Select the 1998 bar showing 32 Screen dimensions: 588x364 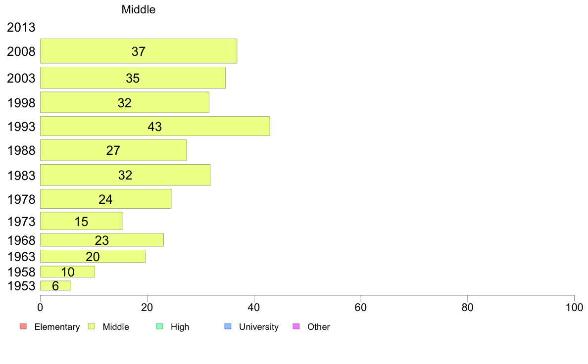click(125, 102)
